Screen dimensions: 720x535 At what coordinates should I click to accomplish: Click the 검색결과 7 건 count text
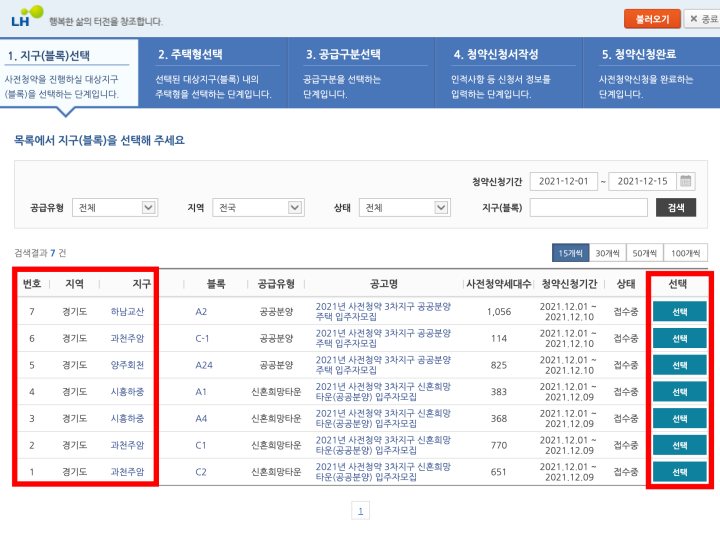click(x=40, y=253)
